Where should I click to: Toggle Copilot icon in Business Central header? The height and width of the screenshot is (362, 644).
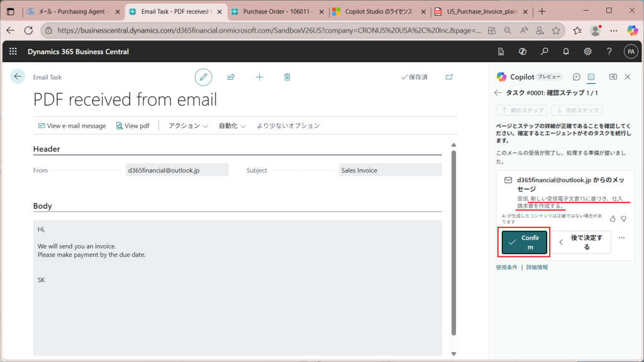pos(523,52)
